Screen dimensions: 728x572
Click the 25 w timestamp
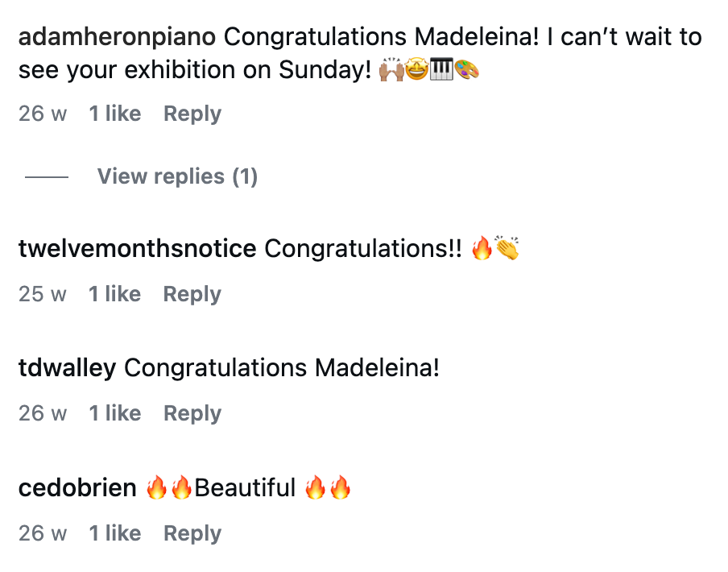(x=43, y=294)
